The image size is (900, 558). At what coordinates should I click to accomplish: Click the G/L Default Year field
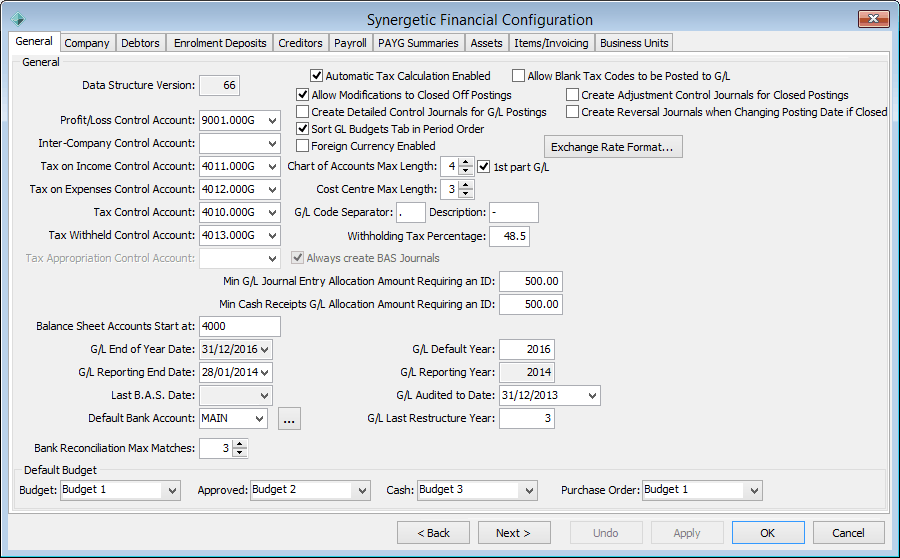click(x=527, y=350)
